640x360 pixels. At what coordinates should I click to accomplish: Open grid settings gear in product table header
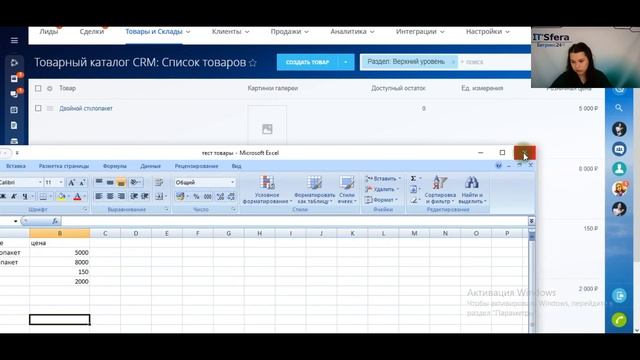50,88
